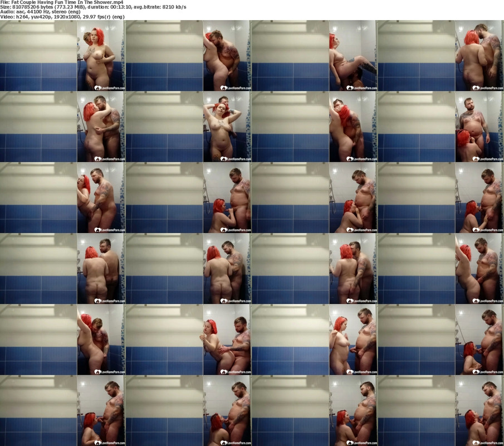Click the file name line ending in .mp4
The image size is (504, 446).
[62, 2]
